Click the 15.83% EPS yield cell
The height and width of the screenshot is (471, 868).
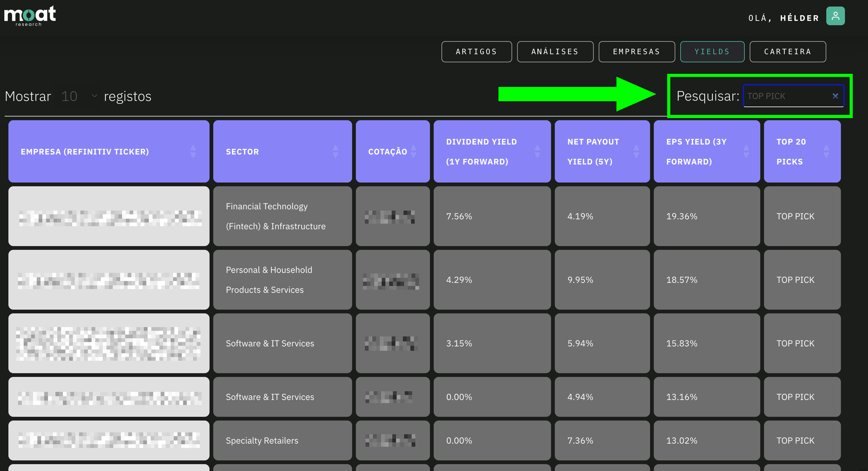pos(707,343)
